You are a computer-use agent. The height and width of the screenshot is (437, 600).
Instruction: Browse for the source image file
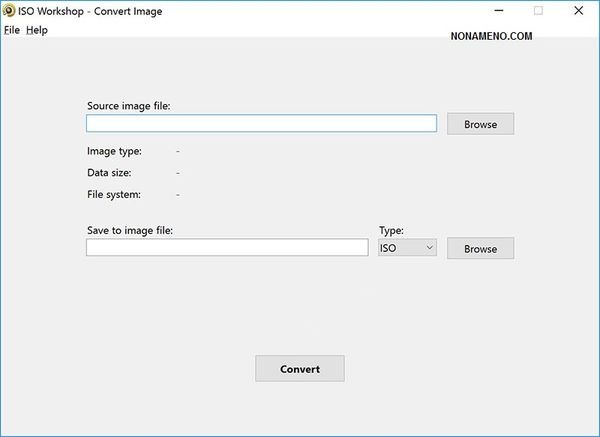point(480,124)
